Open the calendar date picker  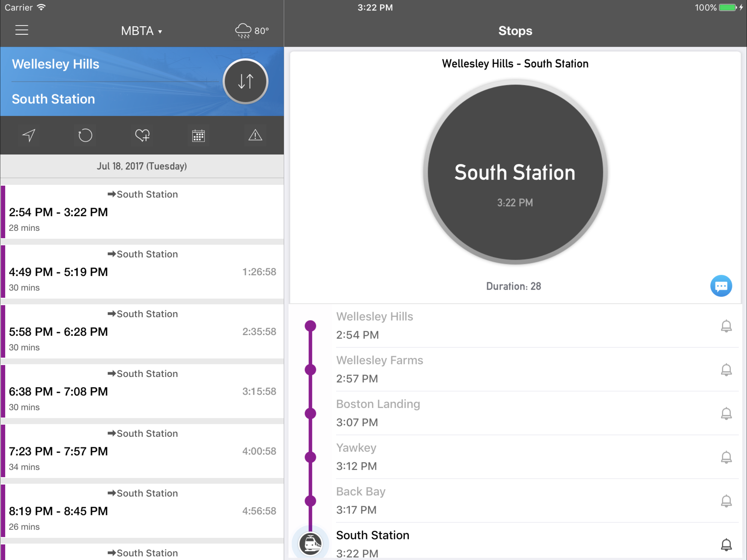pyautogui.click(x=198, y=136)
